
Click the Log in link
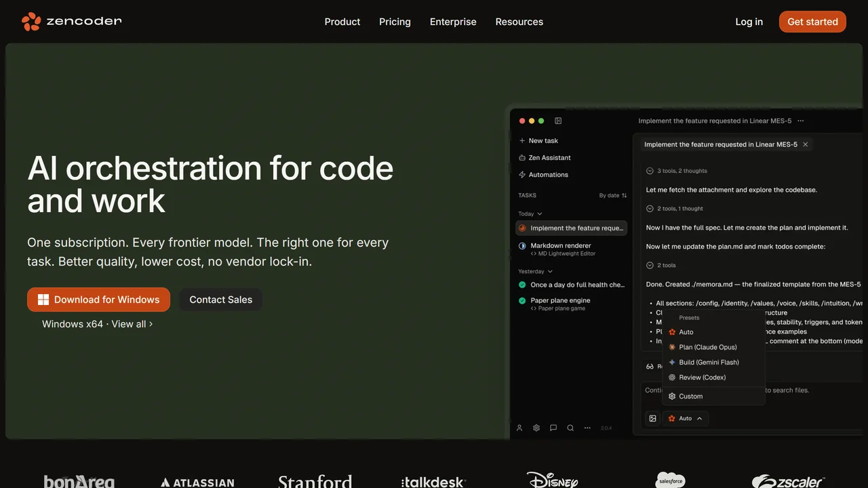749,22
